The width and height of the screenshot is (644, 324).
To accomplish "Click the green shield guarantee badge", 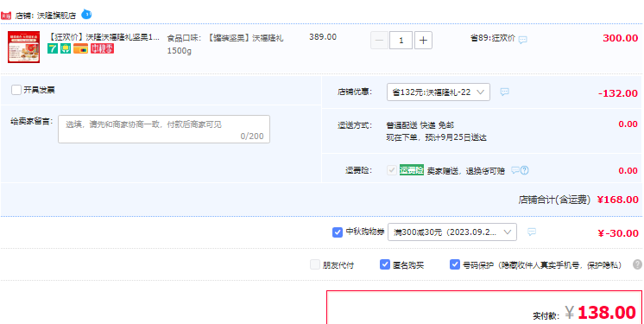I will click(66, 49).
